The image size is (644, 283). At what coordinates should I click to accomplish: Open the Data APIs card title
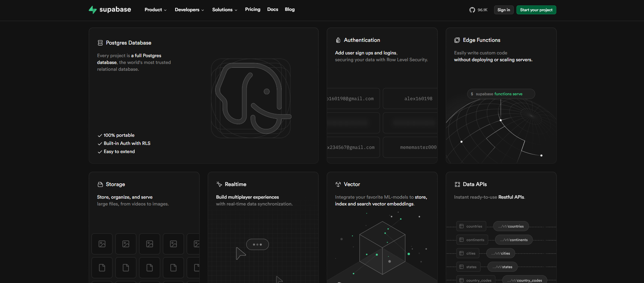coord(475,184)
